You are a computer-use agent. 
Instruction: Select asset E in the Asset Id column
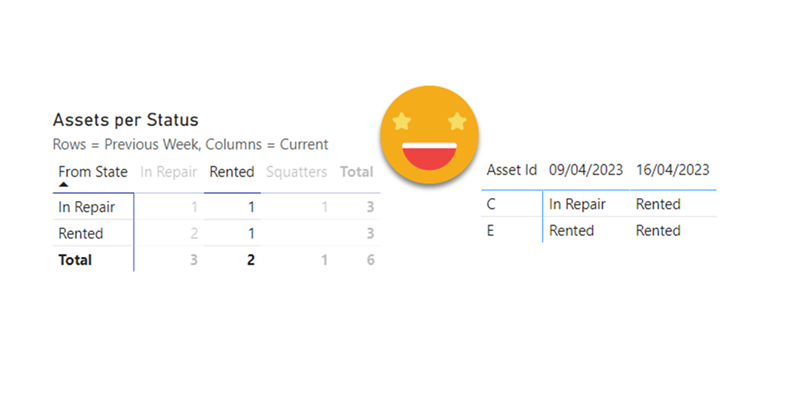[491, 230]
